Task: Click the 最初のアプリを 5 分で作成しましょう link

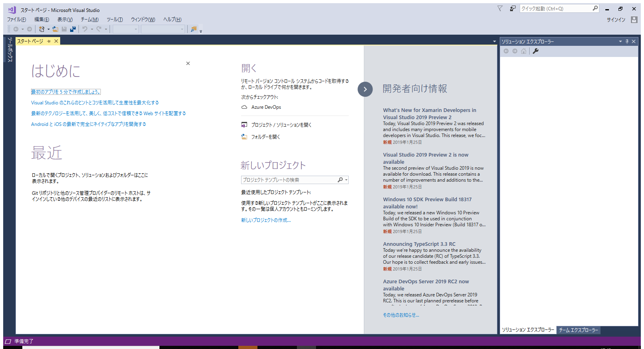Action: [66, 92]
